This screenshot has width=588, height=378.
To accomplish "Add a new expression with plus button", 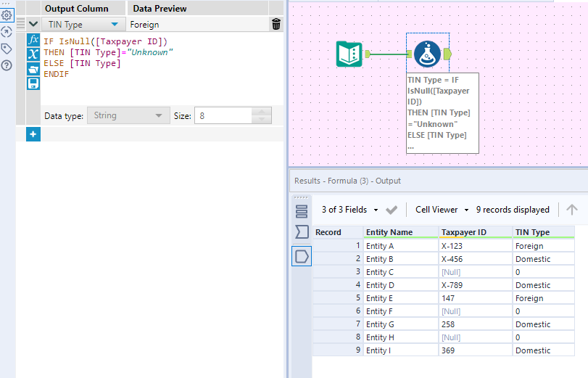I will point(33,134).
